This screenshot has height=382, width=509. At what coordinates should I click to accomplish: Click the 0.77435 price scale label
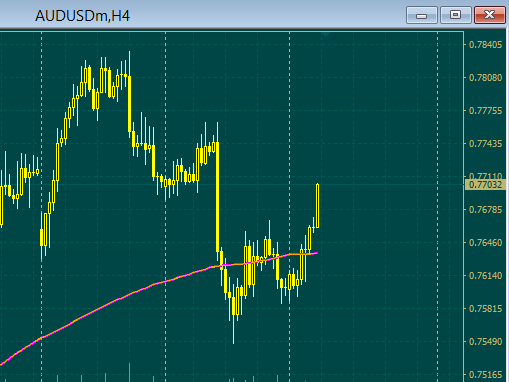point(485,144)
